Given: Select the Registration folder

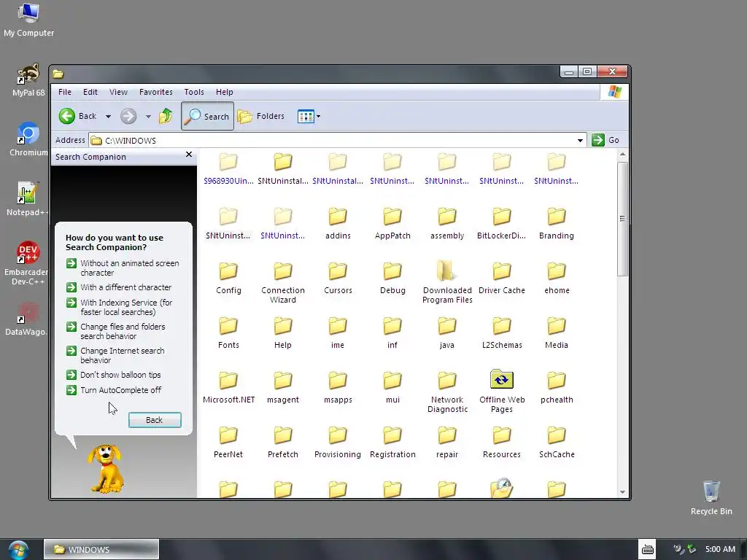Looking at the screenshot, I should click(x=392, y=443).
